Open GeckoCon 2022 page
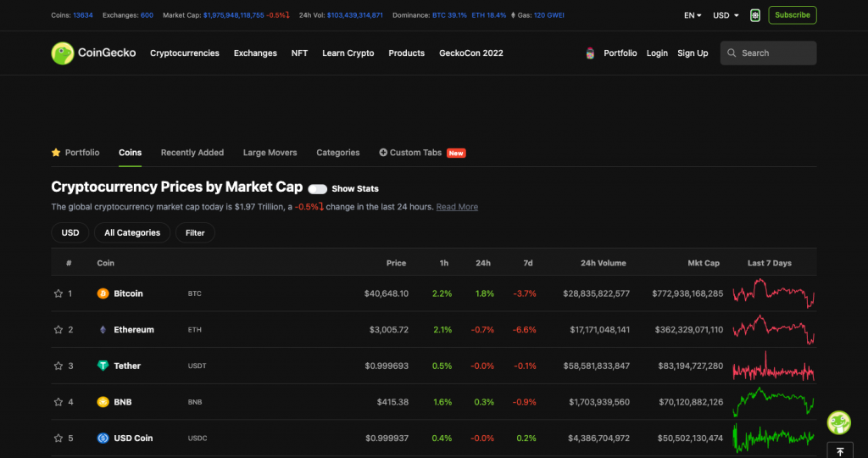 (x=471, y=53)
